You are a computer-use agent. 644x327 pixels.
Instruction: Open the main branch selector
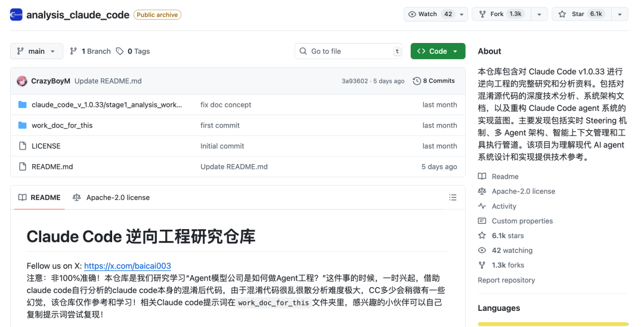(x=36, y=51)
